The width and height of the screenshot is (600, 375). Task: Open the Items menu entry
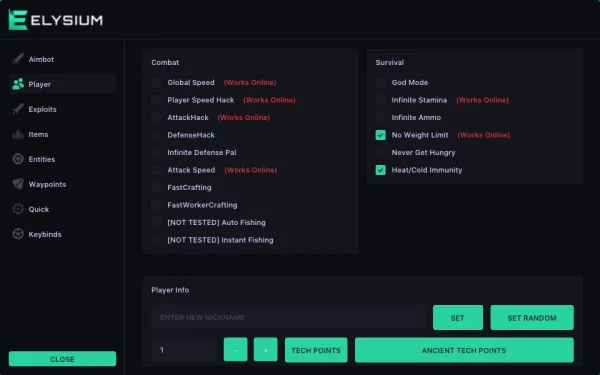(62, 134)
